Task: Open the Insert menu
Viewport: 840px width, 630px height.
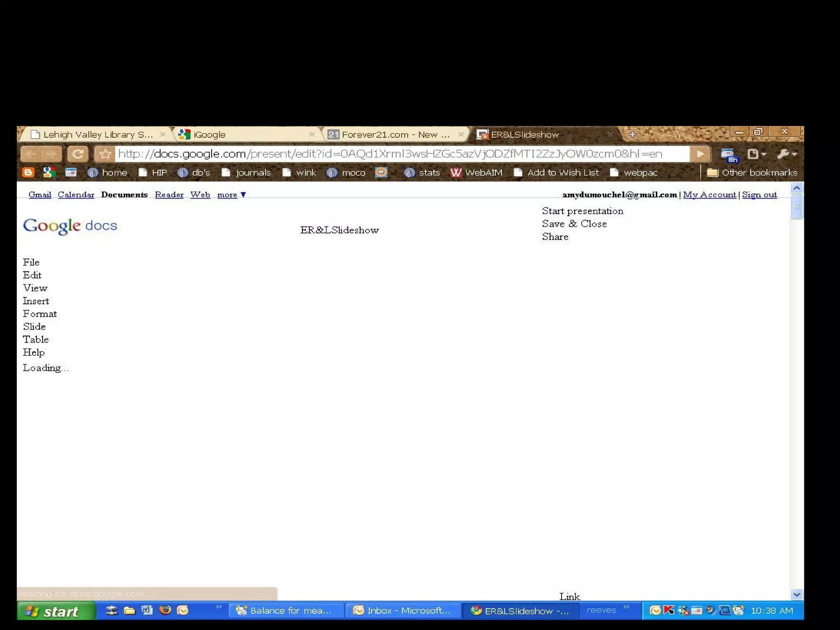Action: [36, 301]
